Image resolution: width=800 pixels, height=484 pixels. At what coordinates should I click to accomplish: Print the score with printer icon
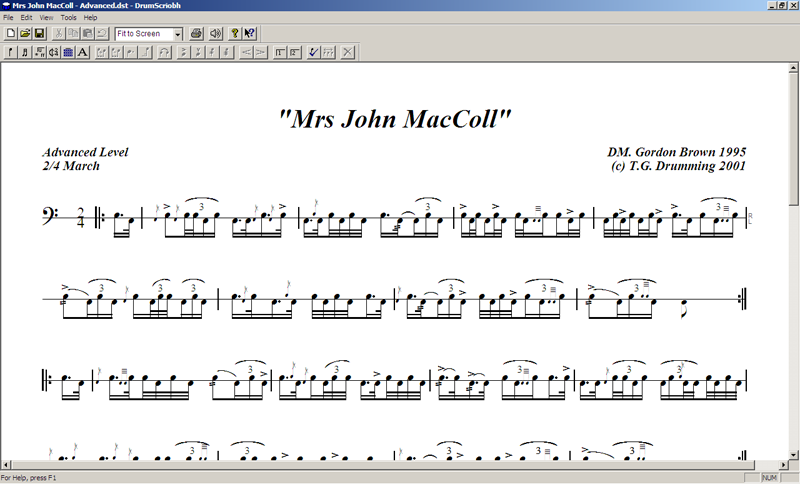point(196,34)
